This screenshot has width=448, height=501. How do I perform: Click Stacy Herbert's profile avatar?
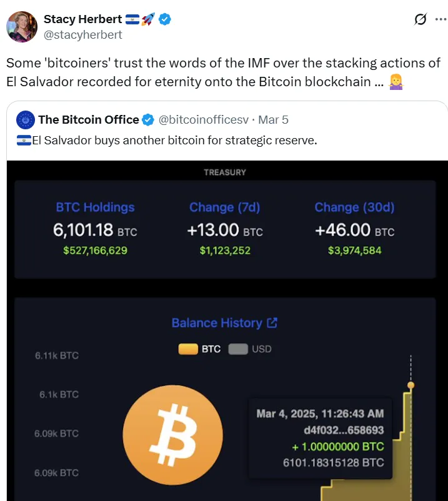point(22,27)
